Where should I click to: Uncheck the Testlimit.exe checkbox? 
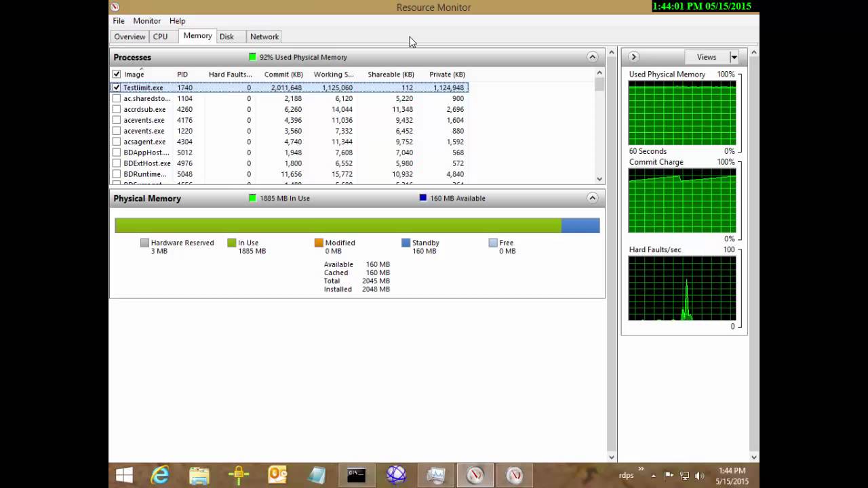[x=117, y=87]
